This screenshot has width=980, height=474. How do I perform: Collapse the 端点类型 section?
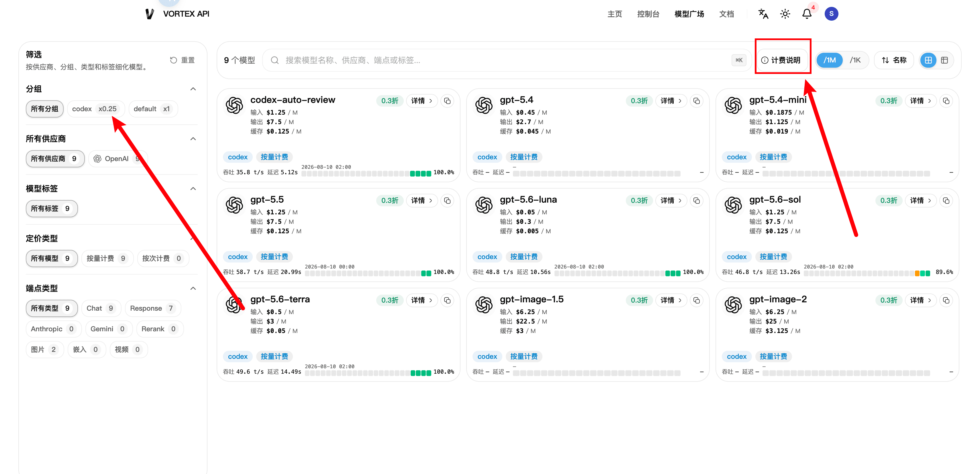click(x=193, y=288)
